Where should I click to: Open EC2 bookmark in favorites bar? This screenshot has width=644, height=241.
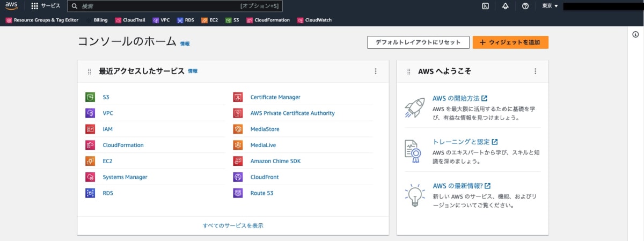coord(210,20)
